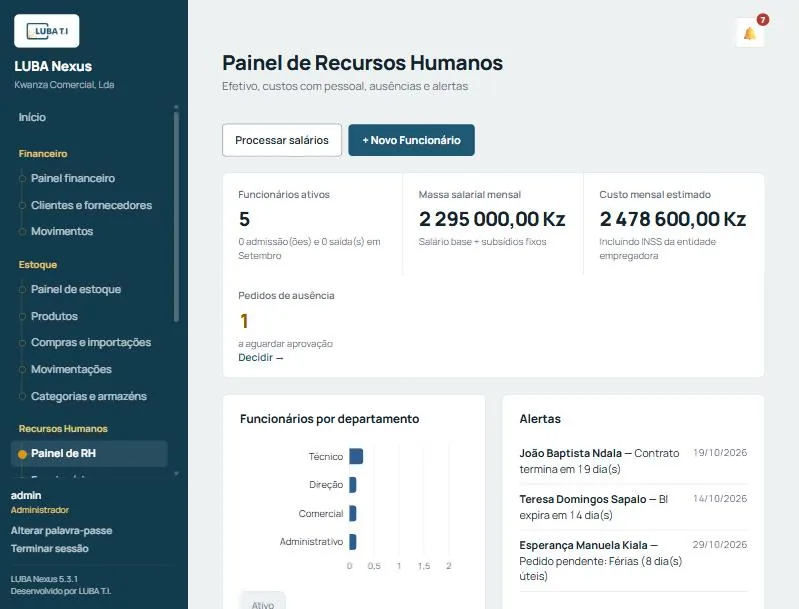Open Clientes e fornecedores

[92, 205]
